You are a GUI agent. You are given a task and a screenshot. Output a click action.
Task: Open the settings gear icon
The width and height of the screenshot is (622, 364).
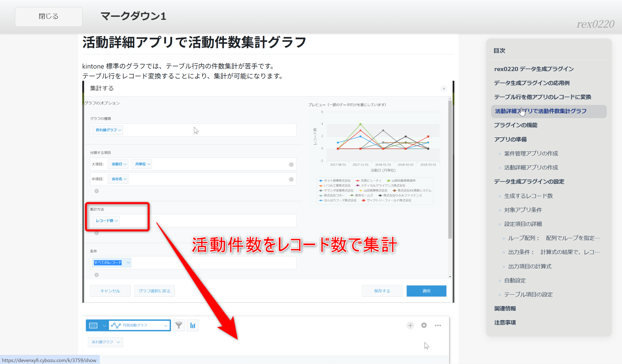424,325
